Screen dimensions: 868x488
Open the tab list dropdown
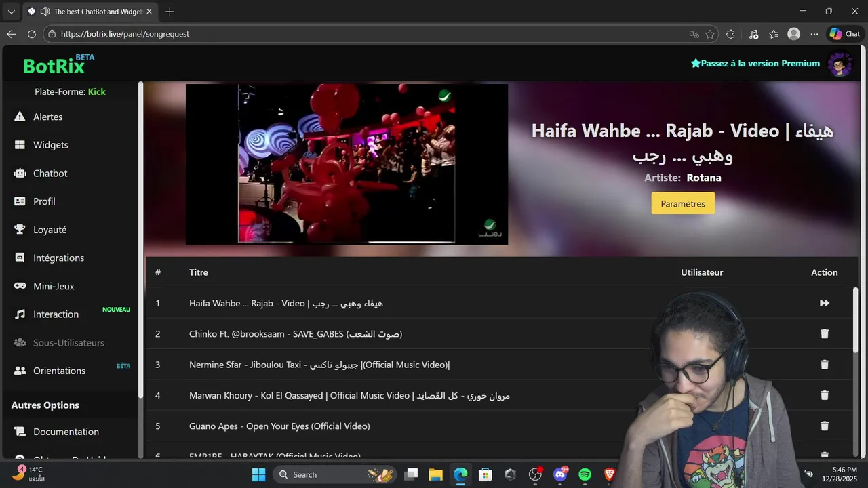[x=11, y=12]
